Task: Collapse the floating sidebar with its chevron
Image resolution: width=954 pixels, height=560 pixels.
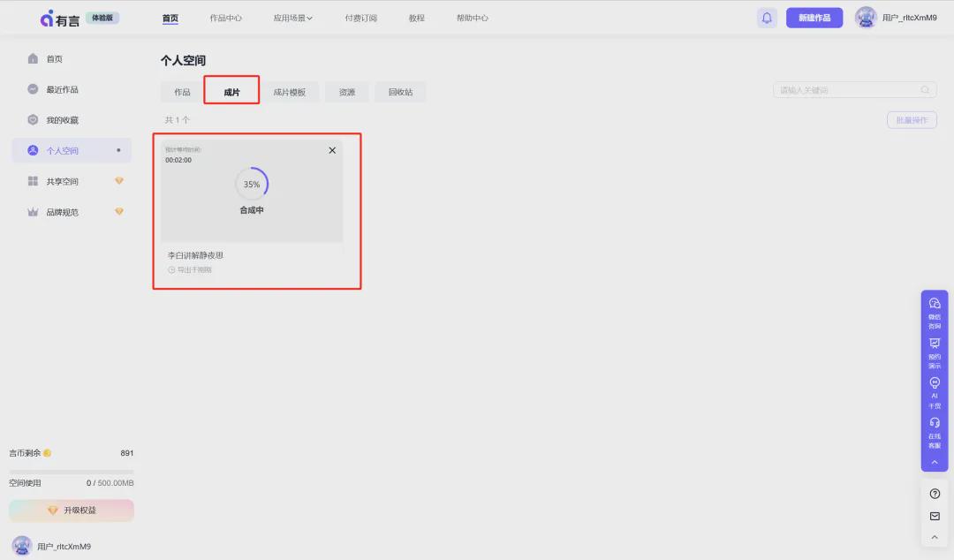Action: click(934, 460)
